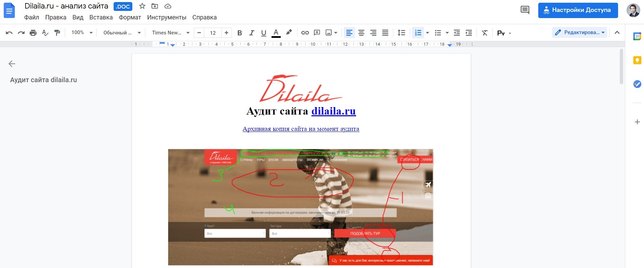
Task: Open the Файл menu
Action: point(32,17)
